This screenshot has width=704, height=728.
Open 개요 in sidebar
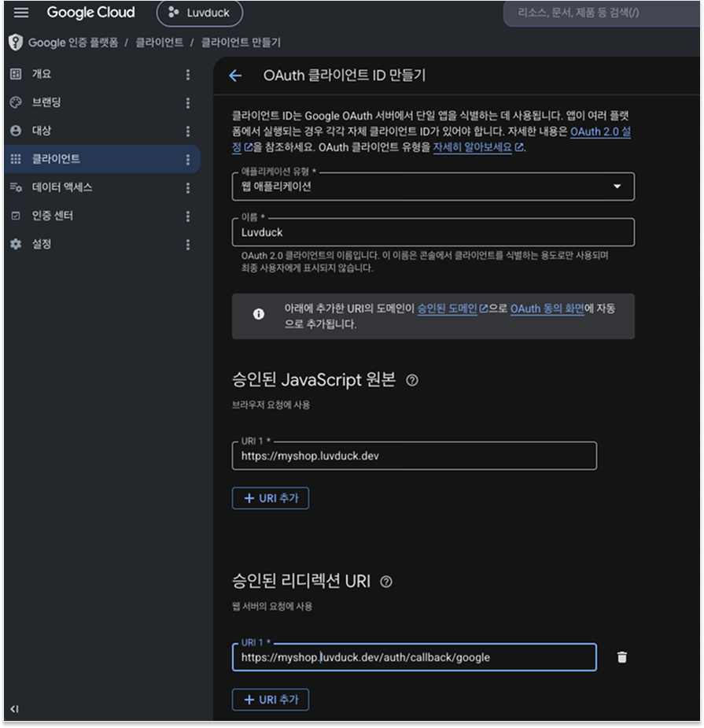click(x=102, y=74)
